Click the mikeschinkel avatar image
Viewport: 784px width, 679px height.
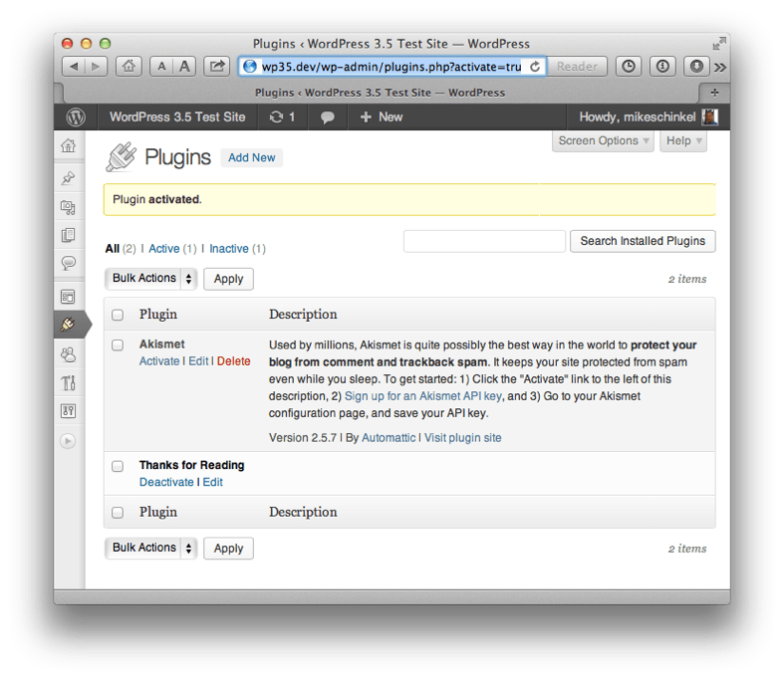pos(710,116)
